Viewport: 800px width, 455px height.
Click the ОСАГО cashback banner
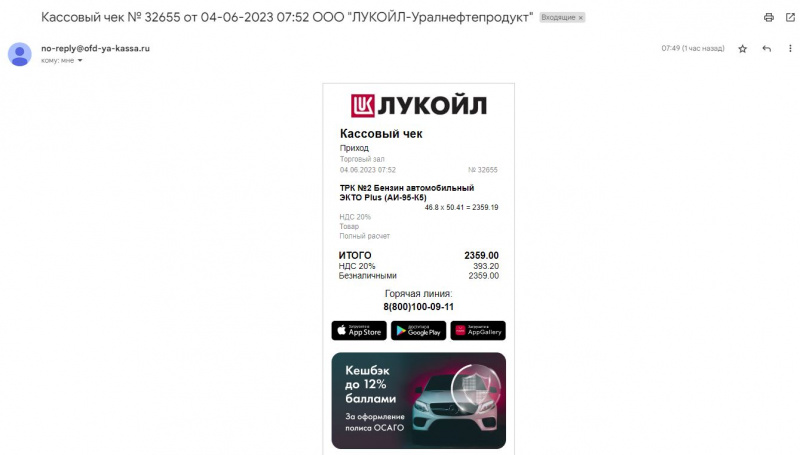click(418, 400)
